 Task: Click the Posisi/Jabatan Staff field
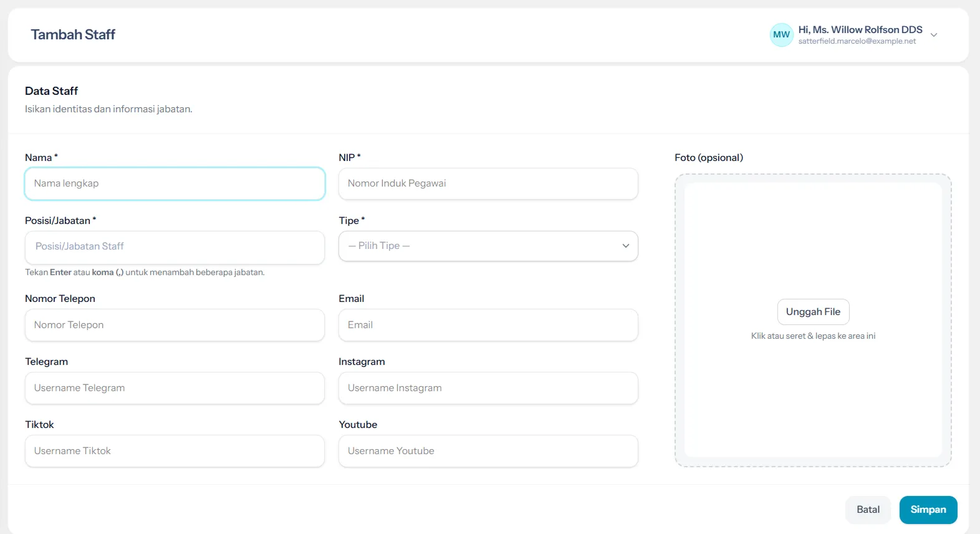(175, 247)
